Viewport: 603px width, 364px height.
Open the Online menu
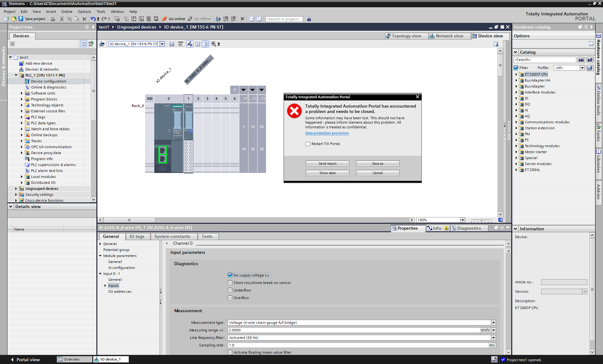click(67, 12)
